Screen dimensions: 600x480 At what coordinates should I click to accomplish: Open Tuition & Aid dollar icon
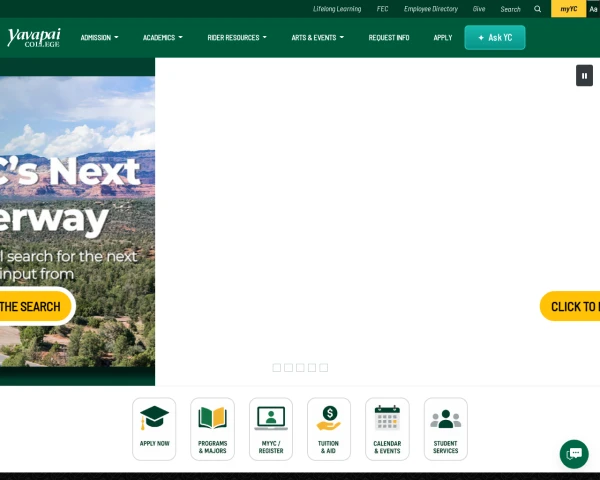tap(329, 429)
